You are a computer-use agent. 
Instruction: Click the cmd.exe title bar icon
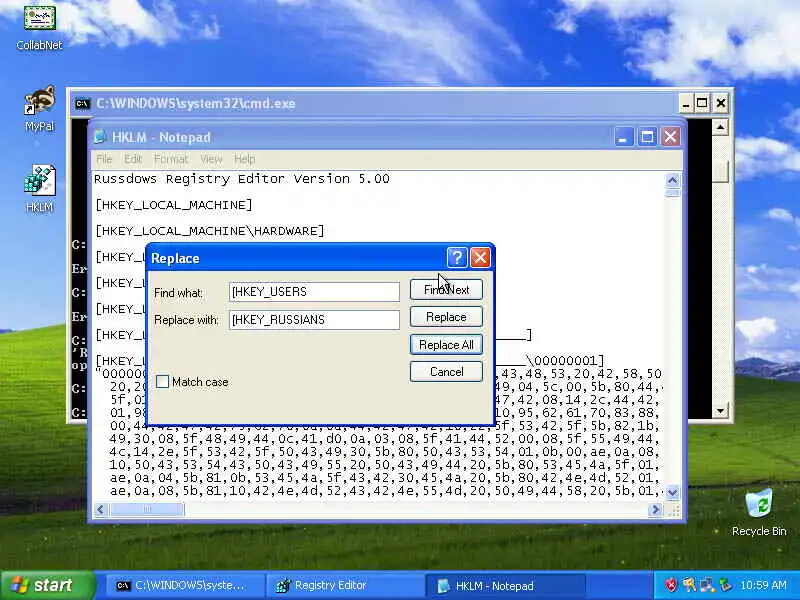pyautogui.click(x=82, y=104)
